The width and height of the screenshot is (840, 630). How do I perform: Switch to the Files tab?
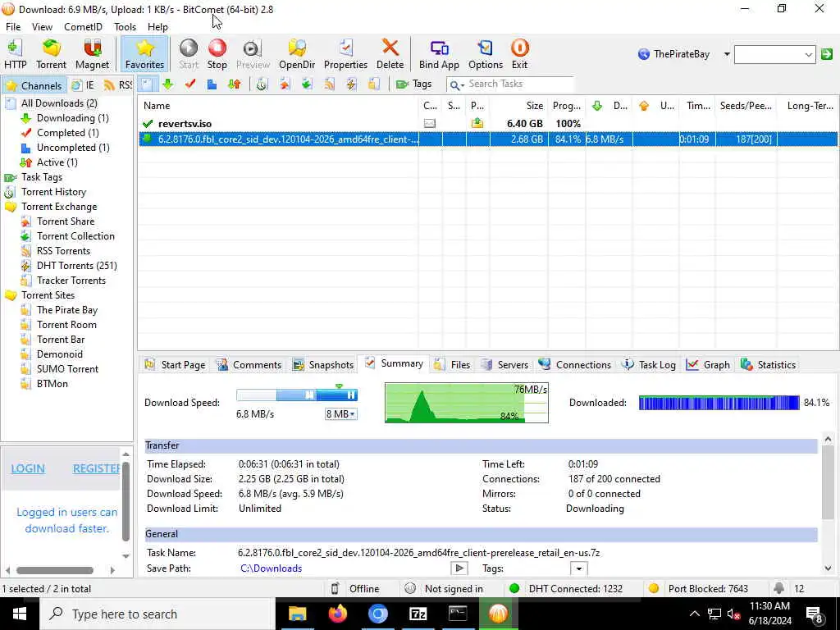453,365
